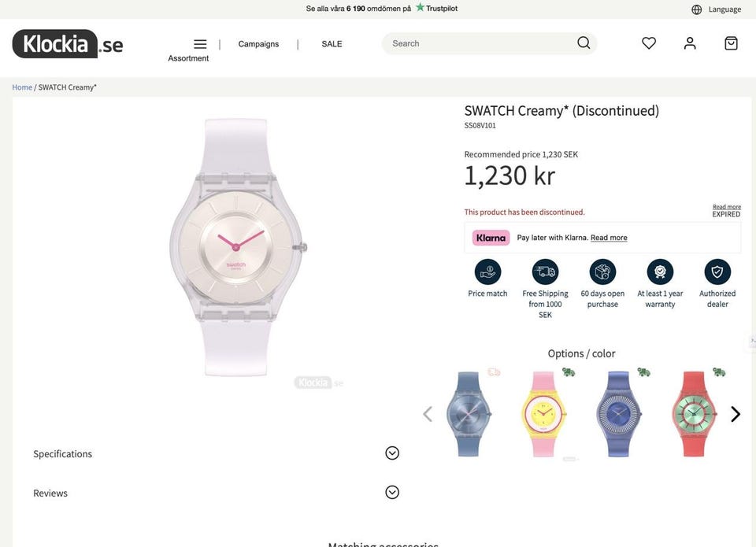
Task: Expand the Reviews section
Action: [x=216, y=493]
